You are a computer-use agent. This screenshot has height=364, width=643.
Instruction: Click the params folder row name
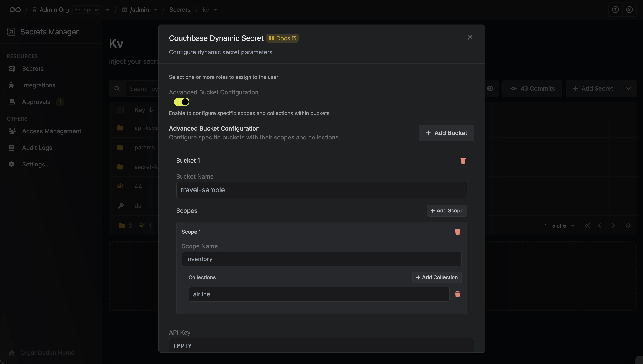(144, 147)
